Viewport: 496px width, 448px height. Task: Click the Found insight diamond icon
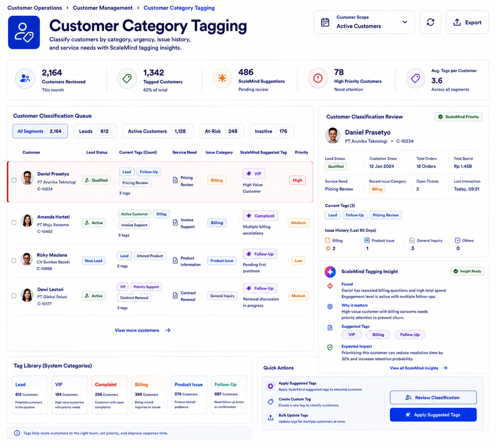click(330, 285)
